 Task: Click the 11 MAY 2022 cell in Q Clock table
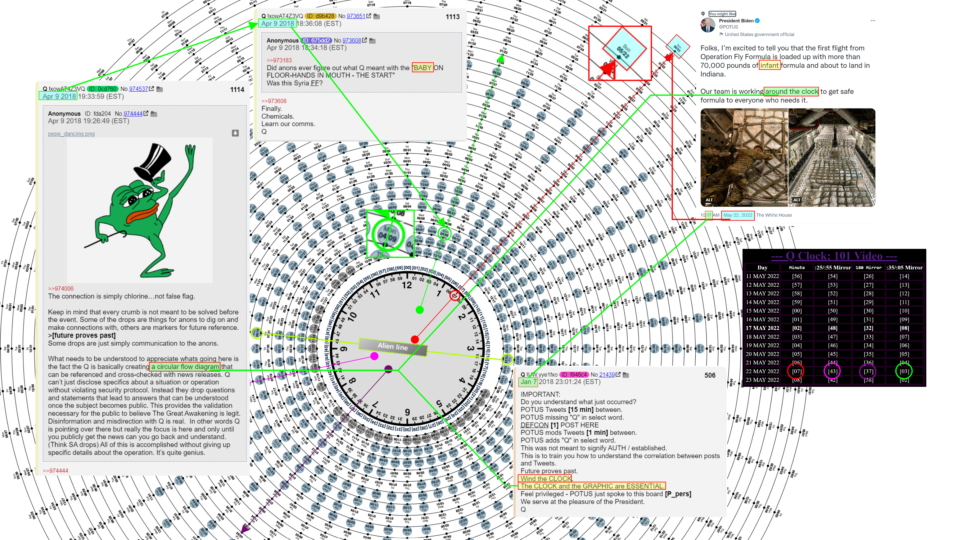click(x=762, y=276)
